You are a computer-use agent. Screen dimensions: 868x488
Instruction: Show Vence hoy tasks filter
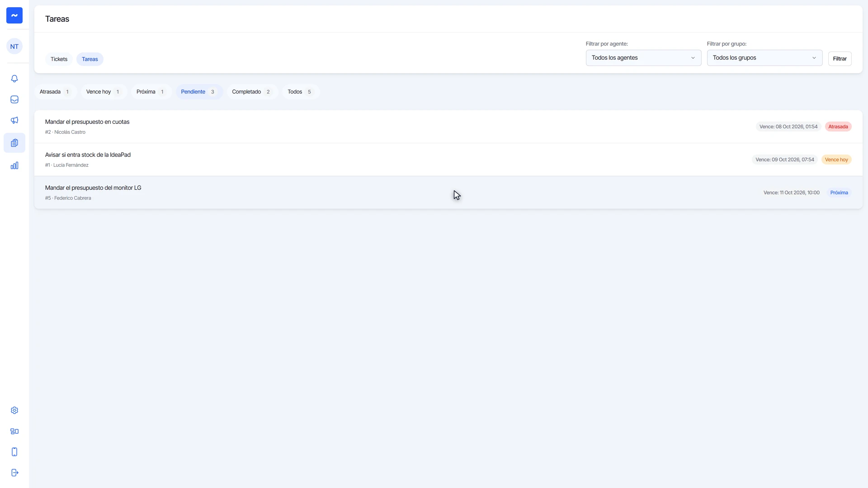click(104, 92)
